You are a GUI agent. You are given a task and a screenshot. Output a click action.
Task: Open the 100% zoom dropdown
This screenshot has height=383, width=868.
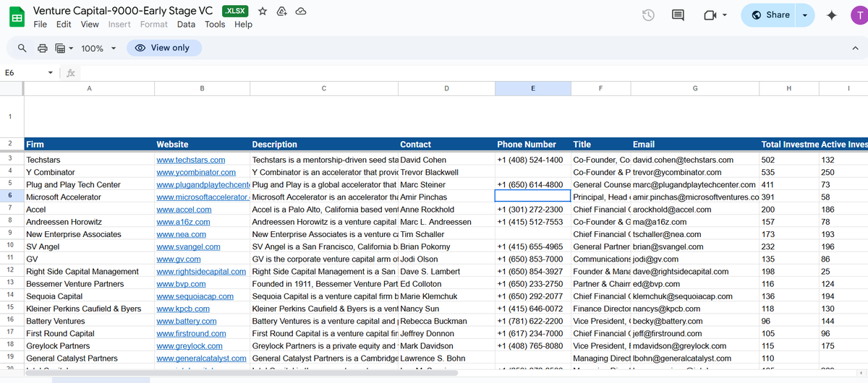coord(98,48)
